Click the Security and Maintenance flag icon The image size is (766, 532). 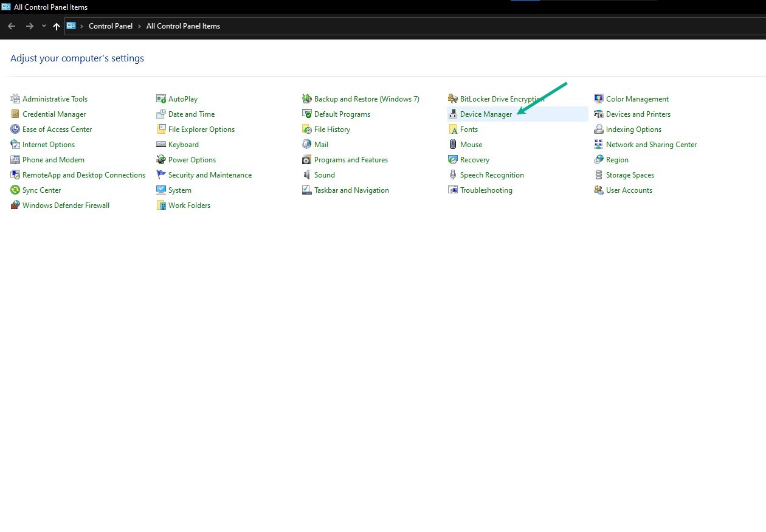click(x=161, y=174)
